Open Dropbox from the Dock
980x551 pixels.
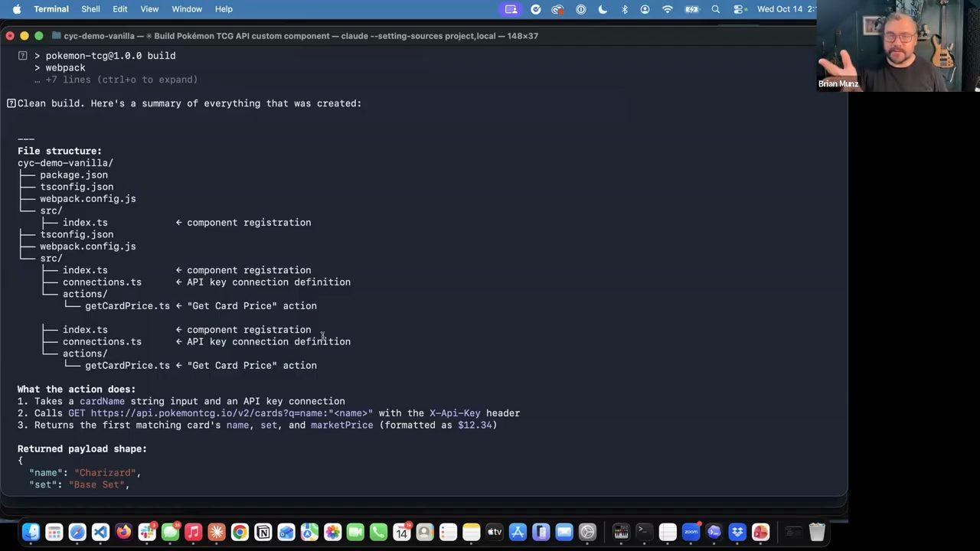[737, 532]
